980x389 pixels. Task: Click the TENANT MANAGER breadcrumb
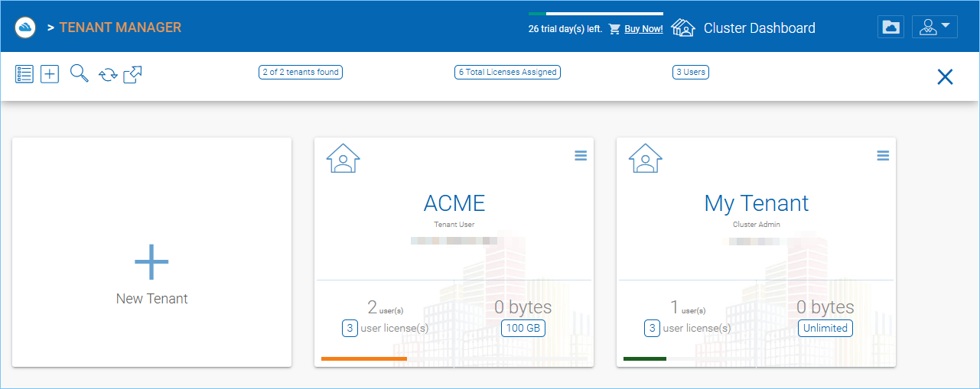coord(120,28)
